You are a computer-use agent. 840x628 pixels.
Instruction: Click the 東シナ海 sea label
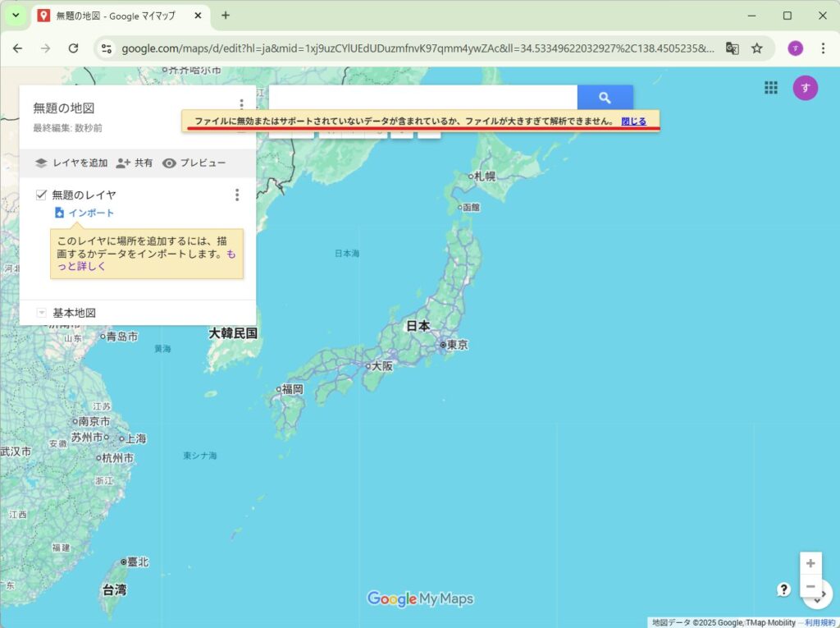200,456
